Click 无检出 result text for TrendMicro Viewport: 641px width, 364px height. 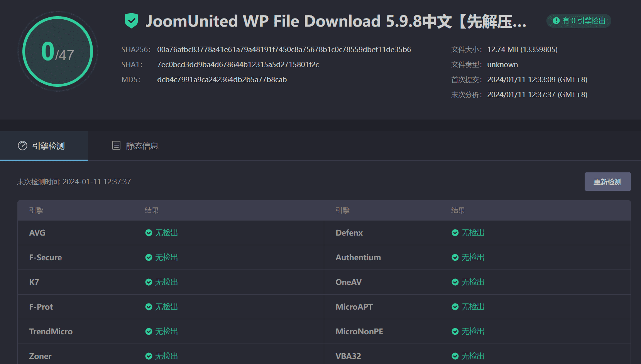pos(166,332)
